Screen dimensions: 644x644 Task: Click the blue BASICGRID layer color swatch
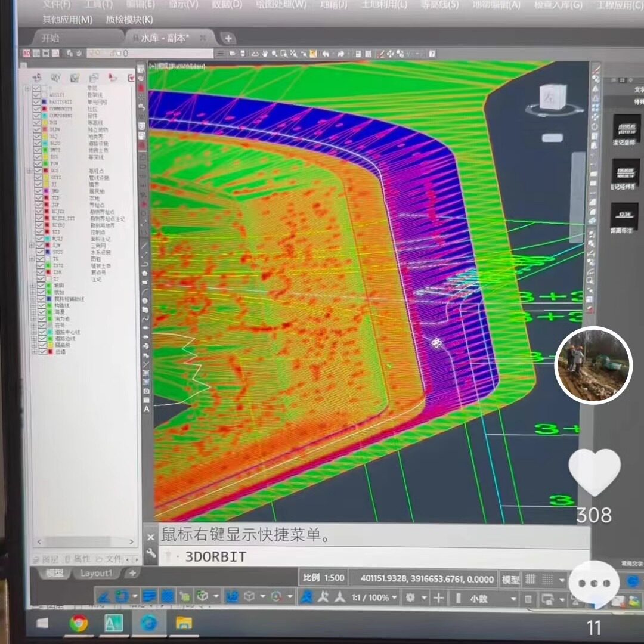point(44,102)
